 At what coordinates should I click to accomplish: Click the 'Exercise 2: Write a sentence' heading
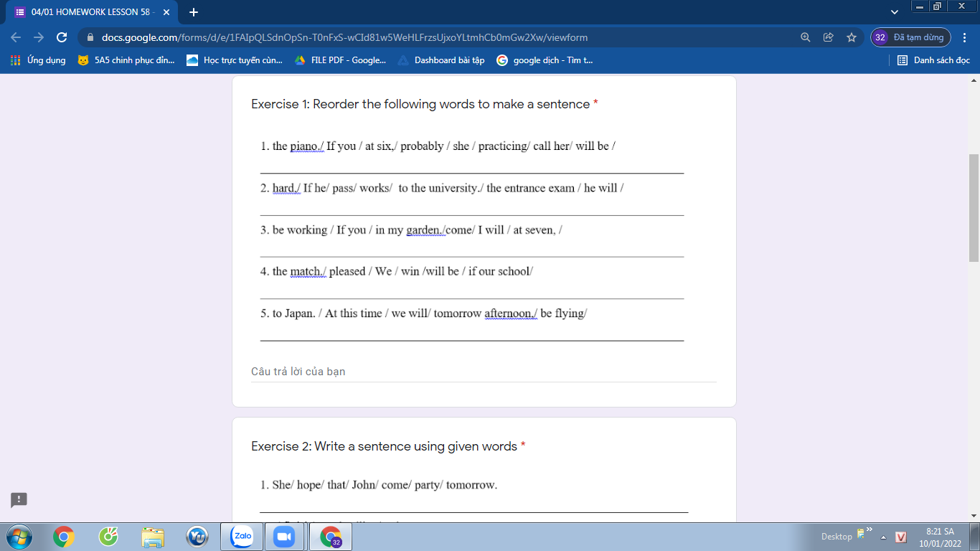tap(388, 446)
